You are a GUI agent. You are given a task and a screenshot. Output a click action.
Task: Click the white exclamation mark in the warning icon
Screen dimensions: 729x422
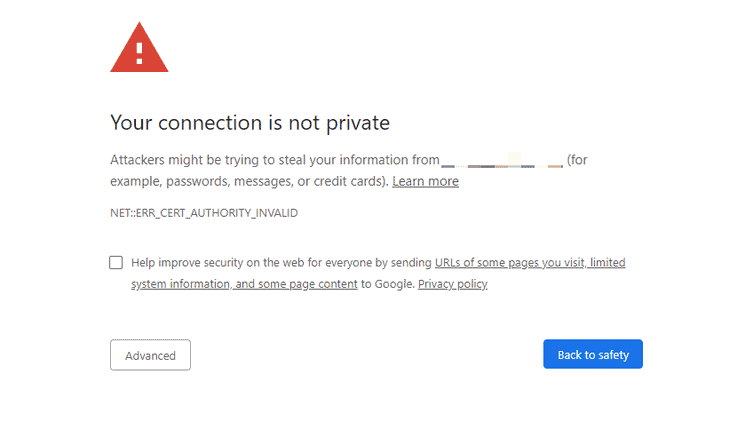click(140, 50)
